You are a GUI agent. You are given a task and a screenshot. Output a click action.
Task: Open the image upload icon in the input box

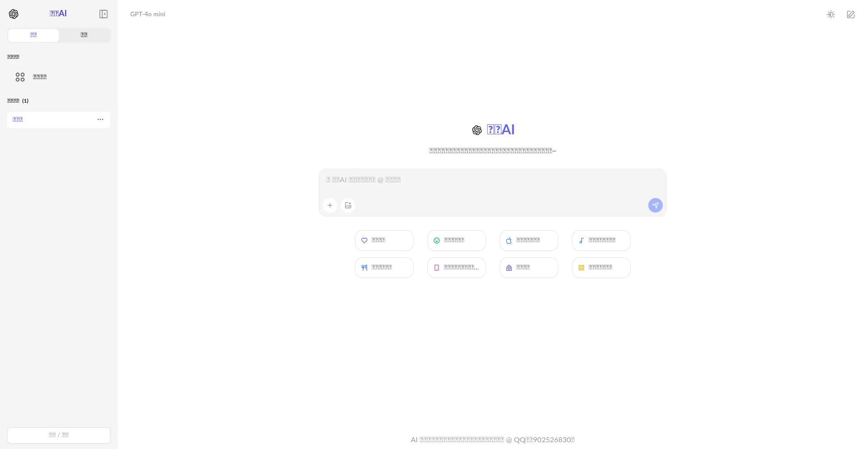click(348, 205)
